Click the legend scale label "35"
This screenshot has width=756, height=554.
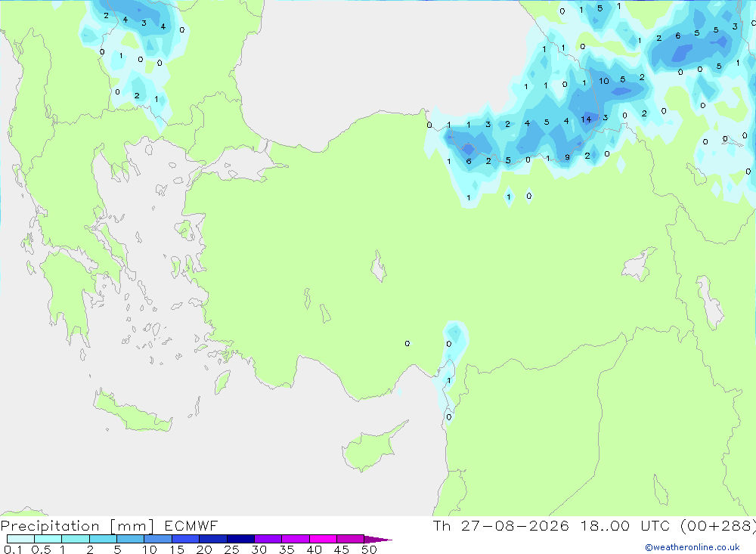pyautogui.click(x=287, y=549)
